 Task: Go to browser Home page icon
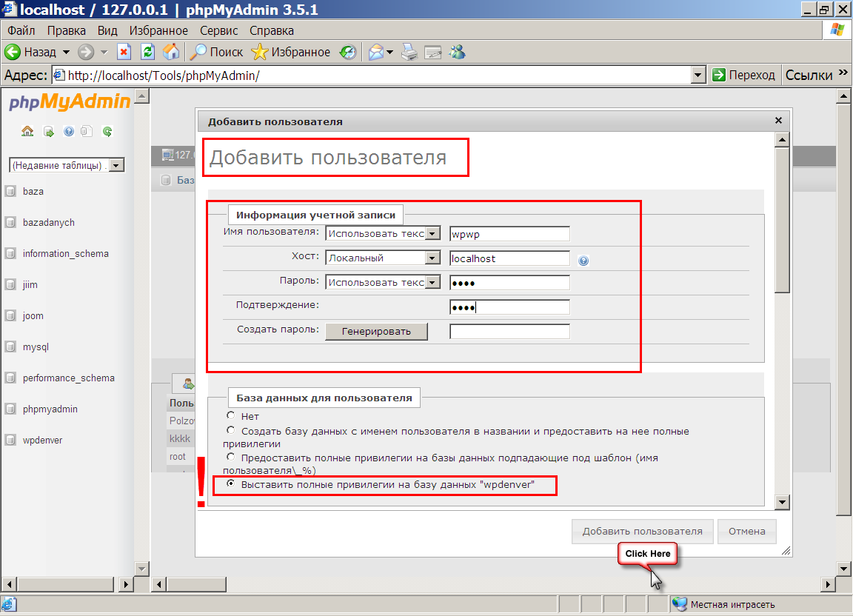171,52
